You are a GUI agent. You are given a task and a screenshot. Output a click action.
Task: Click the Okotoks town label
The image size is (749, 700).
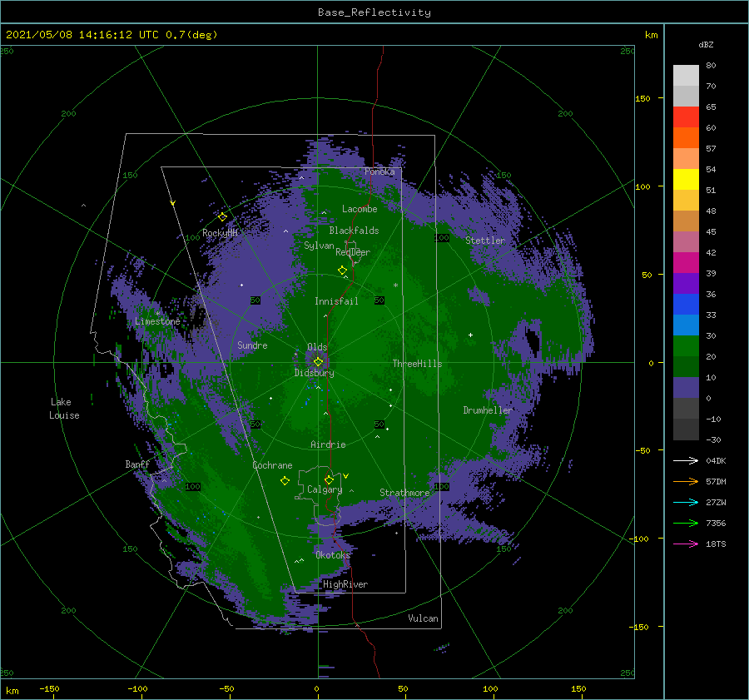tap(333, 555)
